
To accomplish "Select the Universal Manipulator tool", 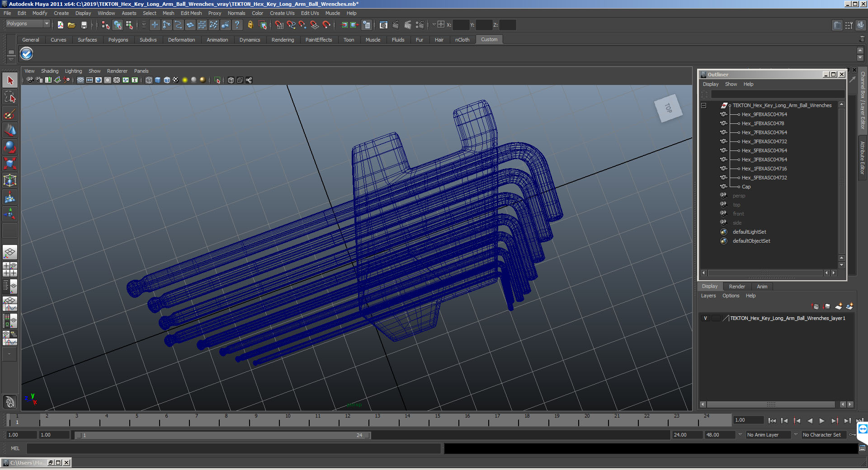I will 10,180.
